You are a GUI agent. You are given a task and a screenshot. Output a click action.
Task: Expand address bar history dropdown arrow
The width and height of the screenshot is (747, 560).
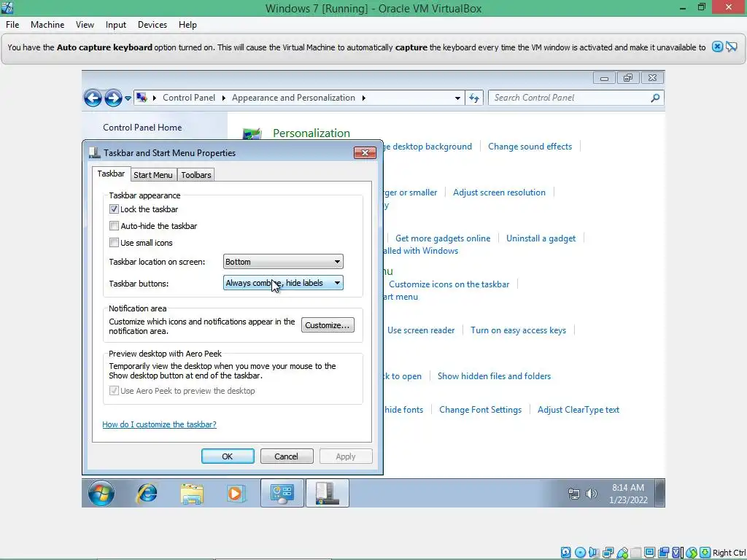coord(457,98)
